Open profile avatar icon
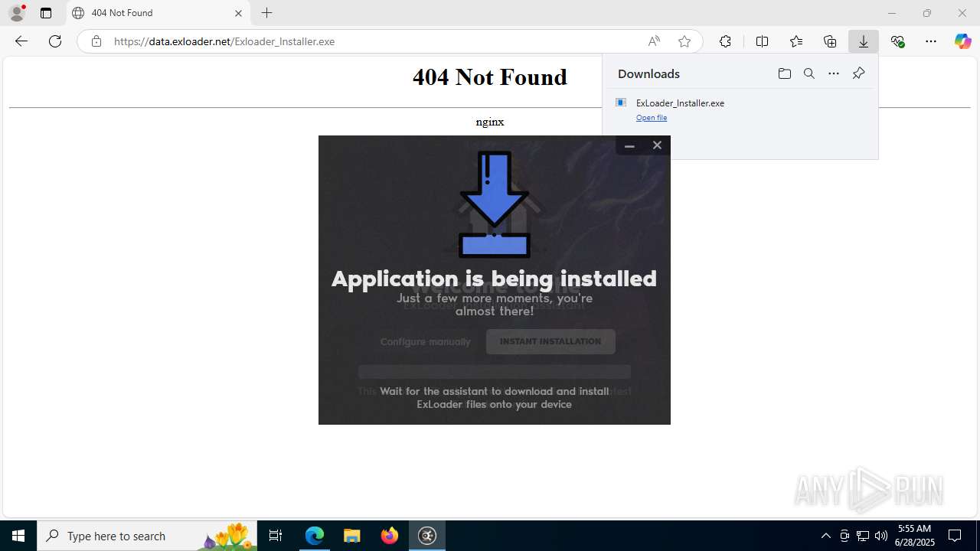This screenshot has height=551, width=980. point(17,13)
